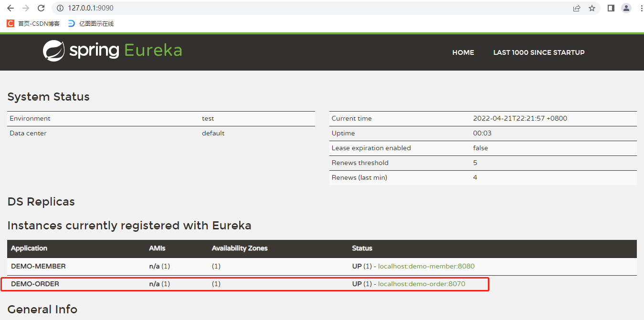This screenshot has width=644, height=320.
Task: Open LAST 1000 SINCE STARTUP nav item
Action: pyautogui.click(x=539, y=52)
